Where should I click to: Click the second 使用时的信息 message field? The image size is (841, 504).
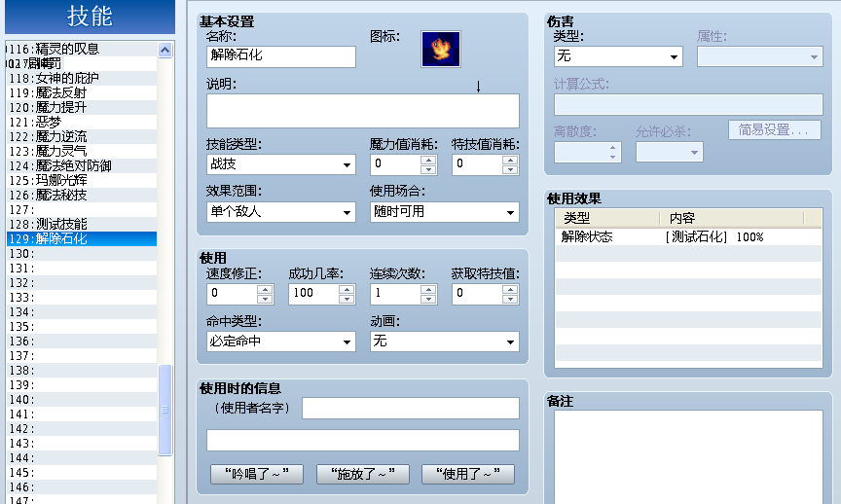pyautogui.click(x=362, y=440)
